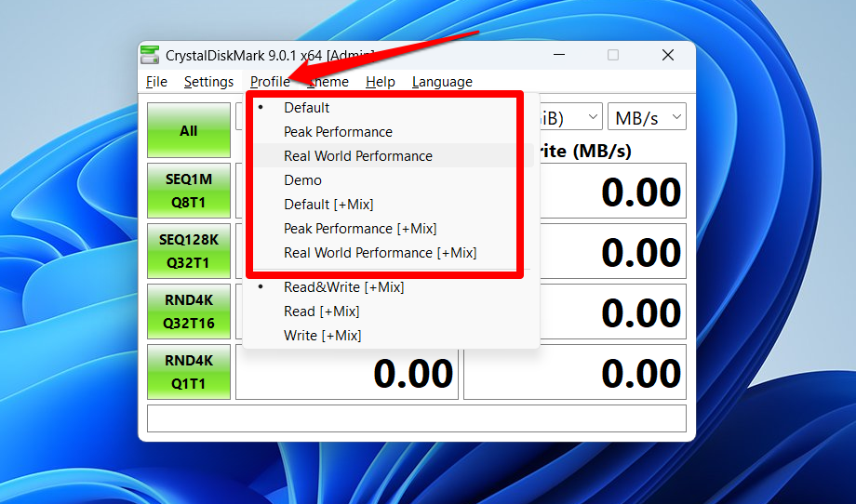
Task: Select the Default profile radio item
Action: 306,108
